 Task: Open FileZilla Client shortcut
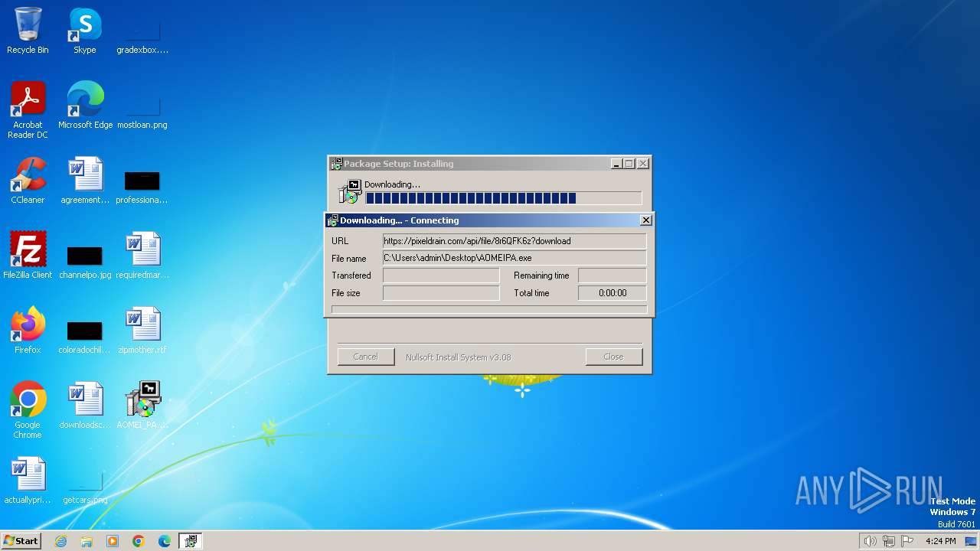coord(28,256)
